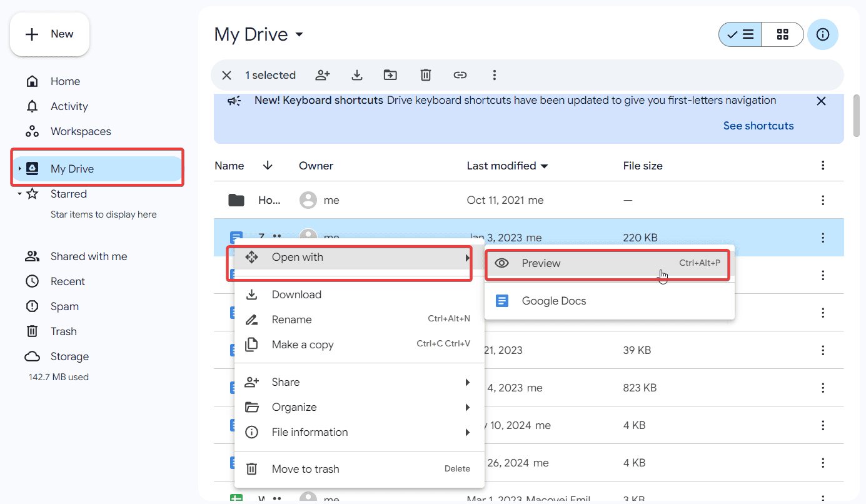Copy link using the link icon
The image size is (866, 504).
tap(460, 74)
